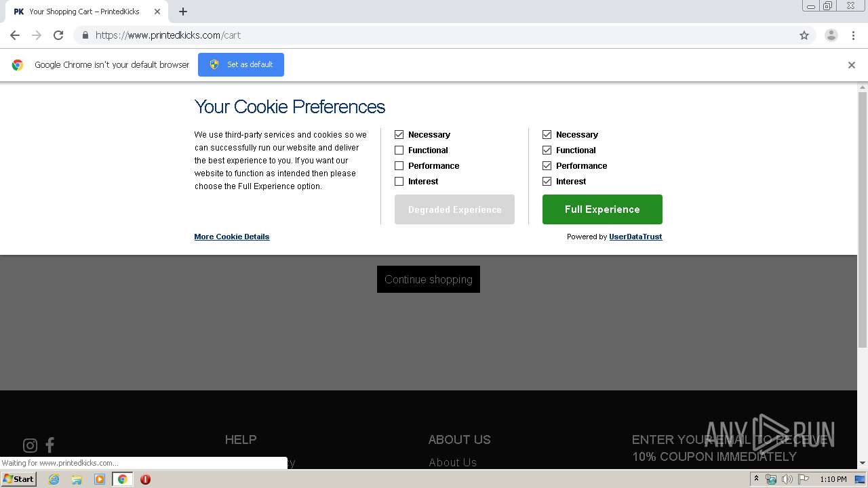Show hidden system tray icons
This screenshot has width=868, height=488.
756,479
